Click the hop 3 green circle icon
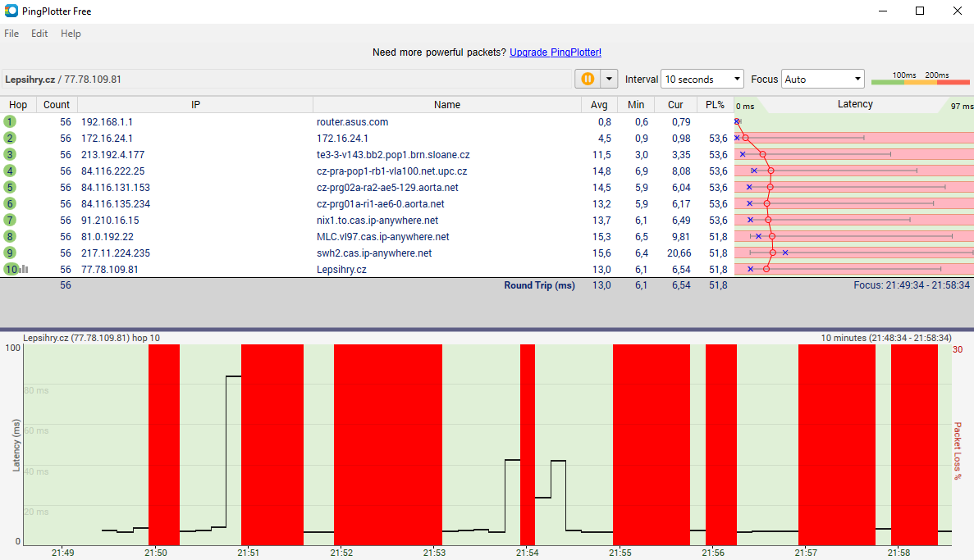 pyautogui.click(x=10, y=154)
